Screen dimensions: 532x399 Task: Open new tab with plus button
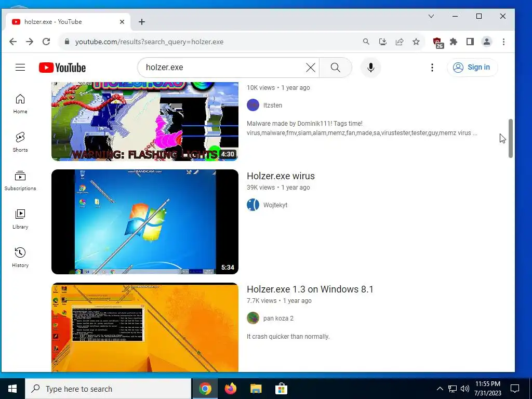click(x=142, y=22)
